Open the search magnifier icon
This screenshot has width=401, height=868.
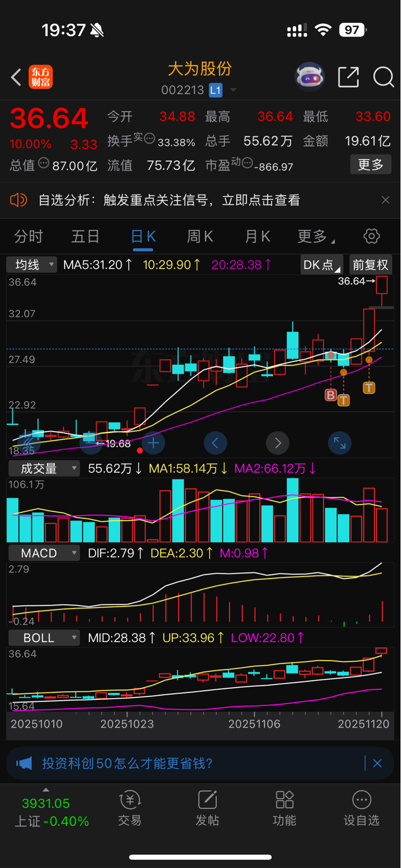pyautogui.click(x=383, y=77)
